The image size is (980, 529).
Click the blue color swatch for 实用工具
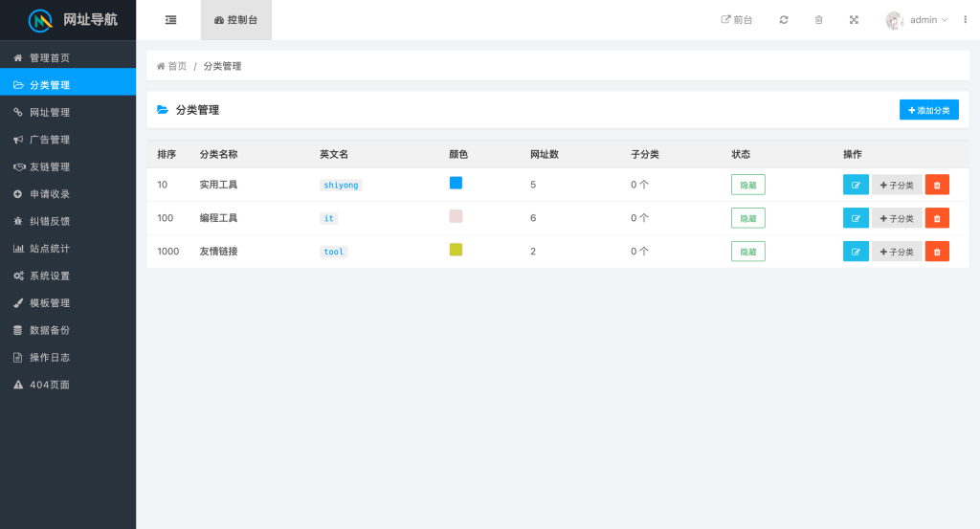(x=456, y=183)
